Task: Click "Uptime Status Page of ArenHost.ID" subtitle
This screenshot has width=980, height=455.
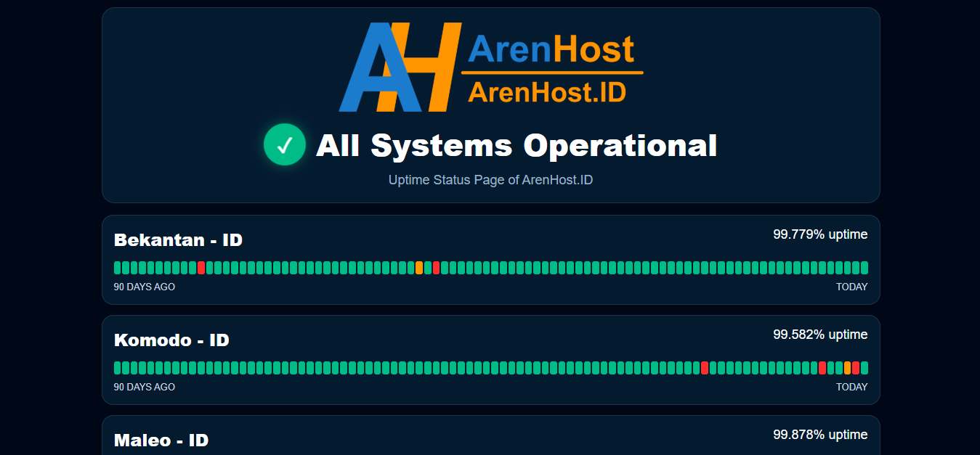Action: pos(490,180)
